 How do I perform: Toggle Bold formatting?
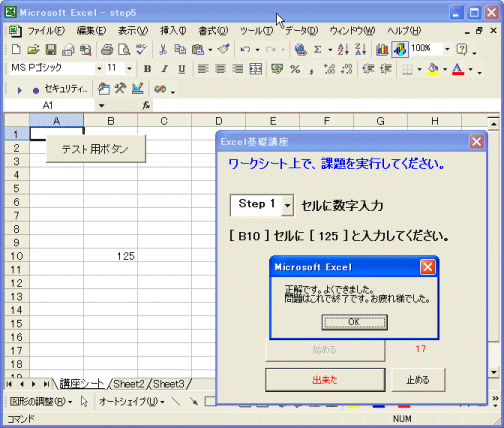[147, 69]
